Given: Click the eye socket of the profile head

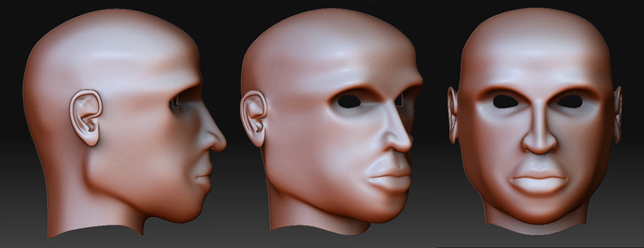Looking at the screenshot, I should tap(180, 100).
